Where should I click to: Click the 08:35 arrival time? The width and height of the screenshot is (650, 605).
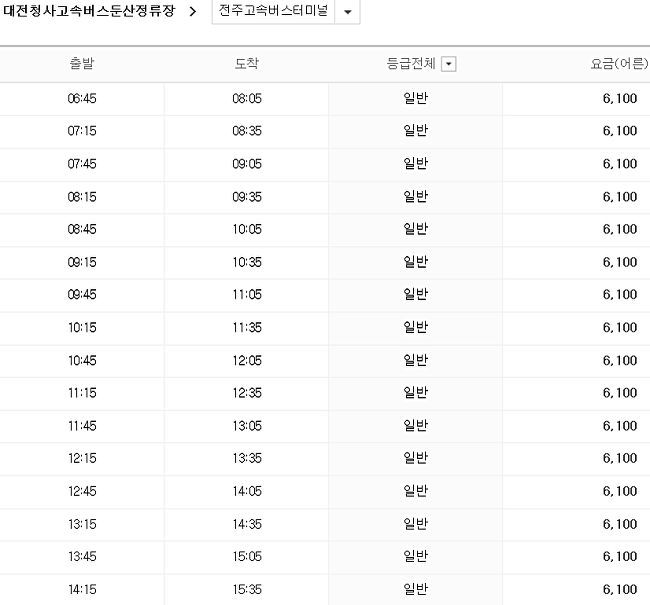[247, 131]
